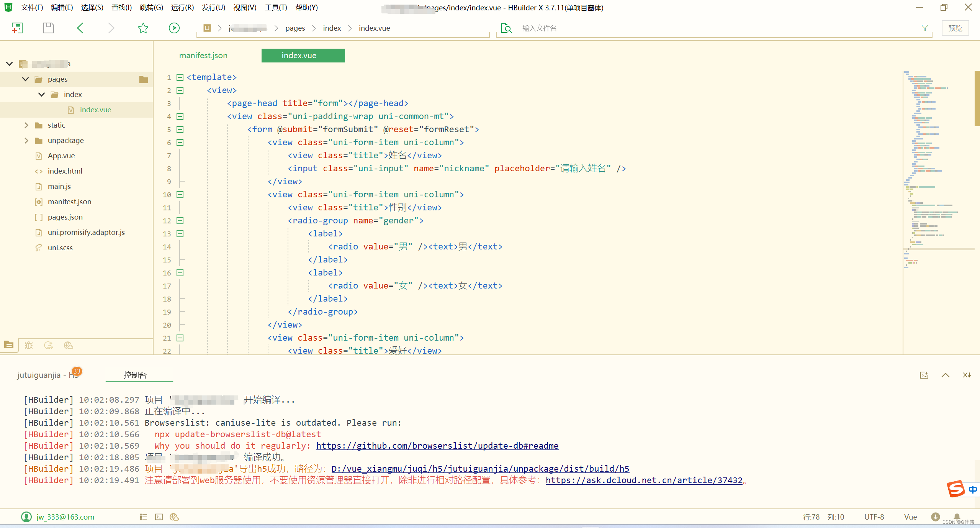
Task: Click the run play icon
Action: 174,28
